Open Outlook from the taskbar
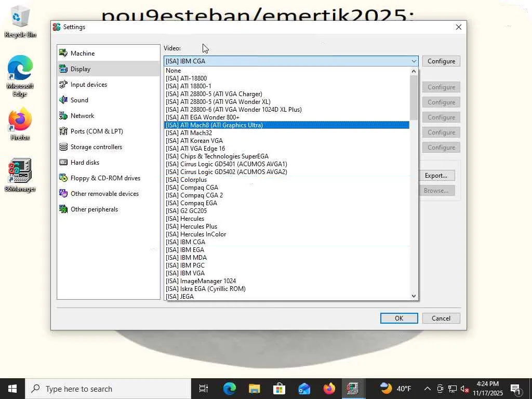Image resolution: width=532 pixels, height=399 pixels. (x=304, y=389)
